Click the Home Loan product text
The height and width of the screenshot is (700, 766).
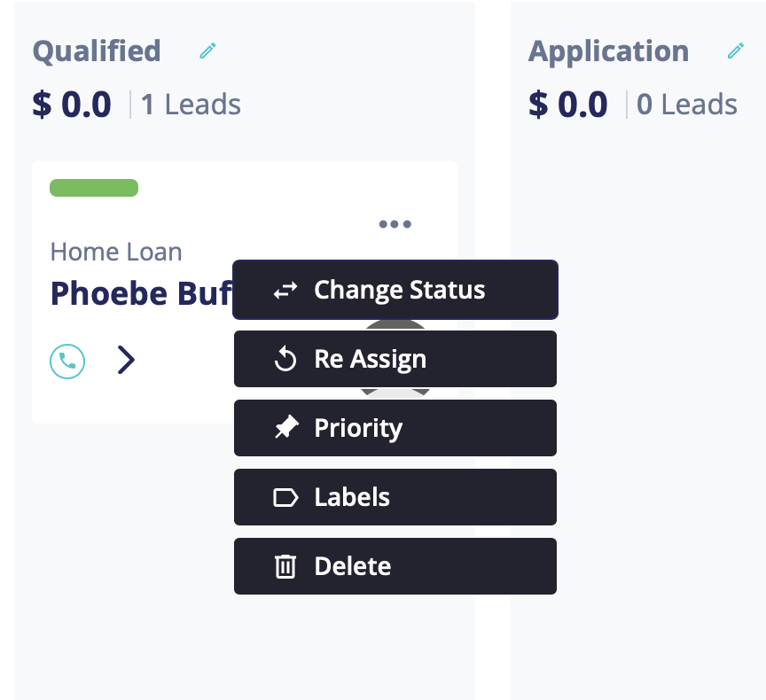[x=116, y=252]
